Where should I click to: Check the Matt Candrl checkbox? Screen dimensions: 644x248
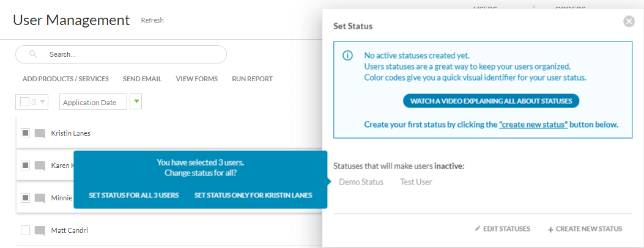coord(26,230)
